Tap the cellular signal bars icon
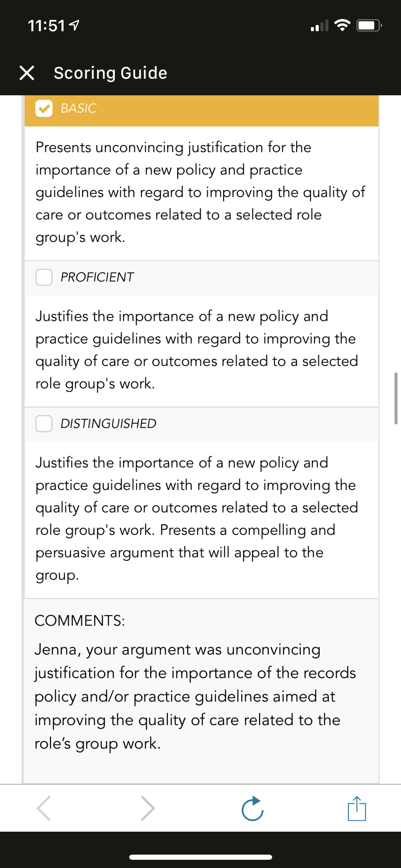Image resolution: width=401 pixels, height=868 pixels. point(319,25)
